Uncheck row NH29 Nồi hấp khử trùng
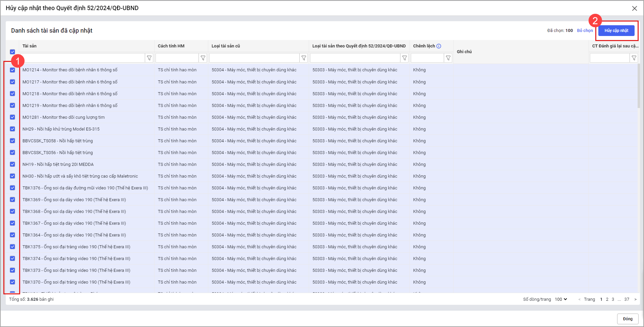Screen dimensions: 644x327 coord(12,129)
